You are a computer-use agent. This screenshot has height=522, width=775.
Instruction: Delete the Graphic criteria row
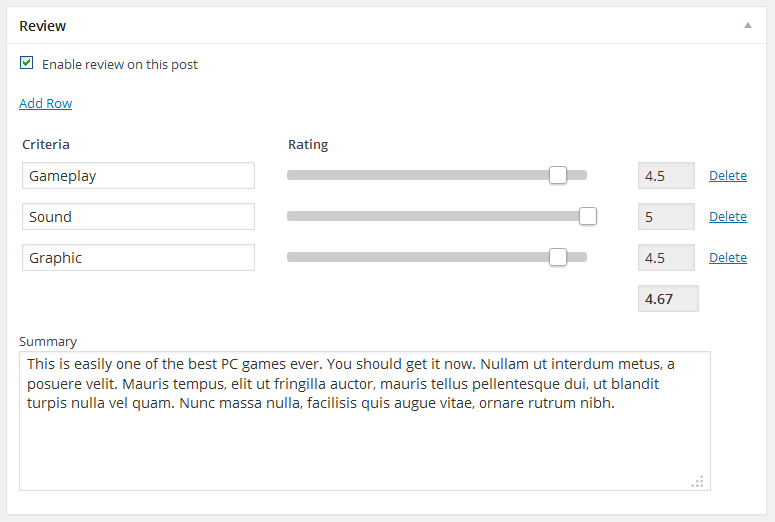coord(728,258)
